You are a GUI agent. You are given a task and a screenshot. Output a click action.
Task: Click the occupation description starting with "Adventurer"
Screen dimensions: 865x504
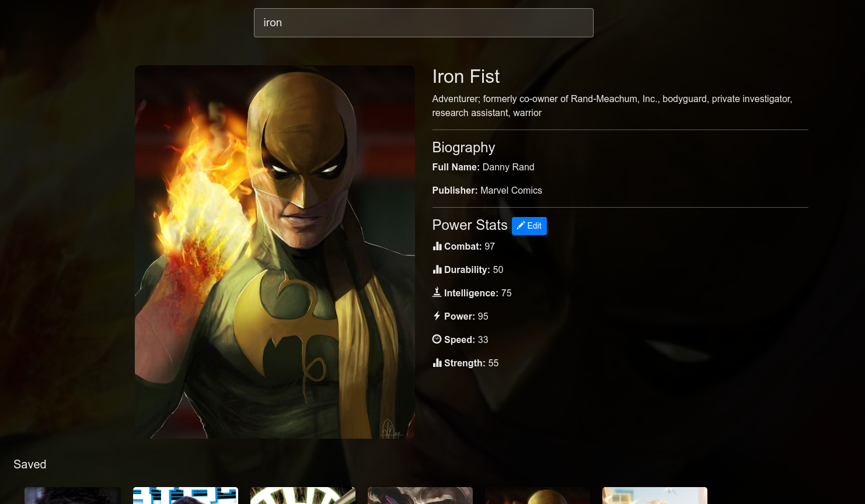pos(612,106)
